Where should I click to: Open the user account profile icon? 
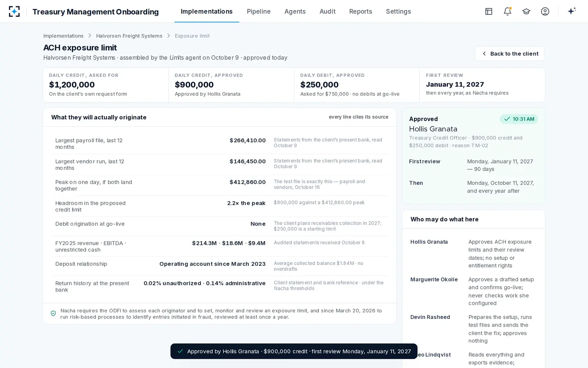[545, 11]
